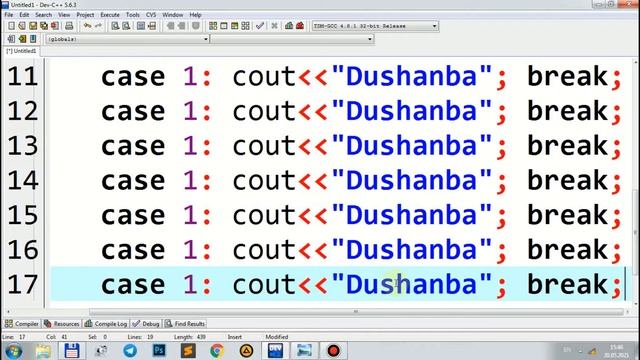Open the Execute menu

110,15
